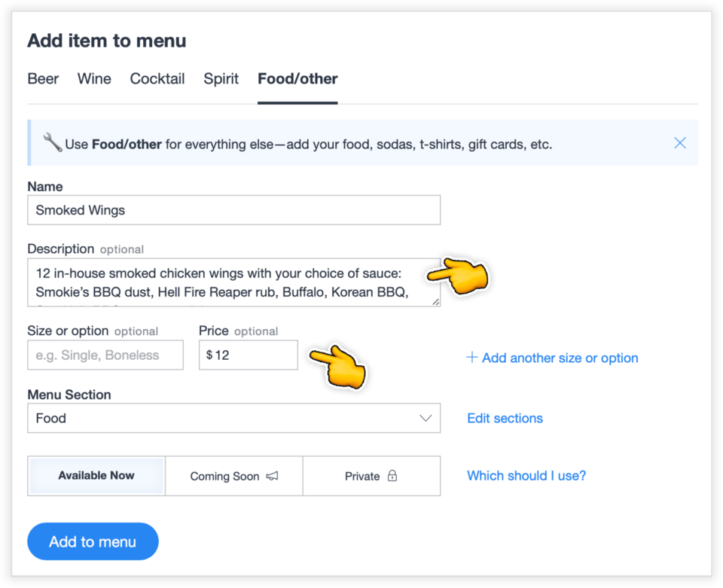723x588 pixels.
Task: Click the Add to menu button
Action: [x=93, y=541]
